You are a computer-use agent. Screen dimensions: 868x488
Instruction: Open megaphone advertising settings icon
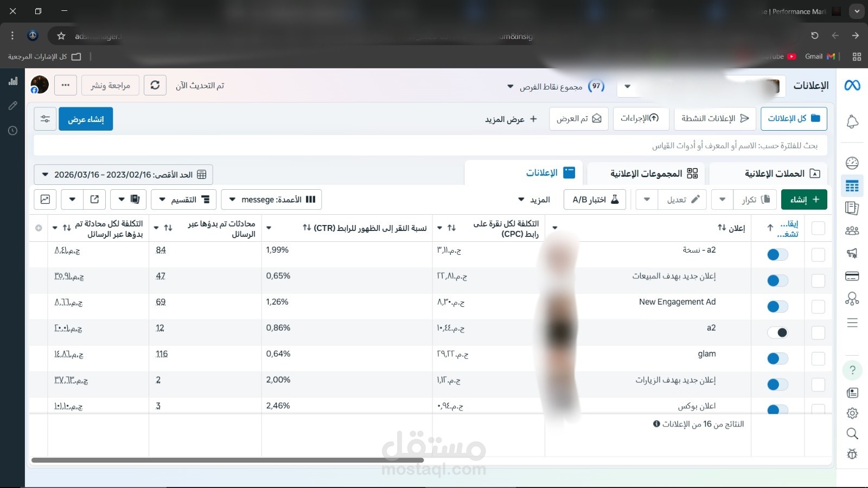[852, 253]
